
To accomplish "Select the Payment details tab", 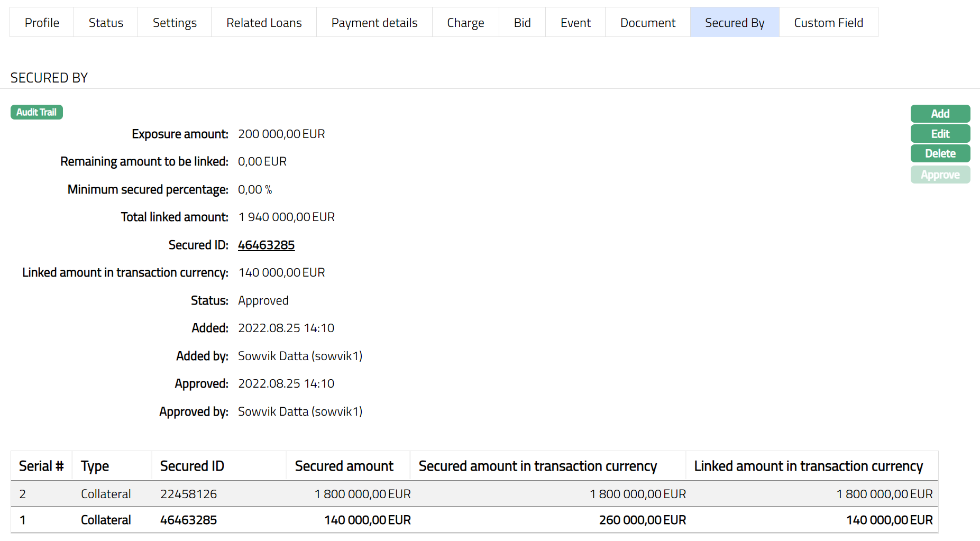I will click(x=374, y=23).
